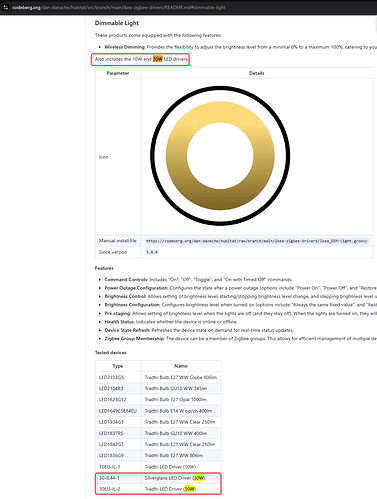Click the Icon row label
377x499 pixels.
(x=104, y=157)
